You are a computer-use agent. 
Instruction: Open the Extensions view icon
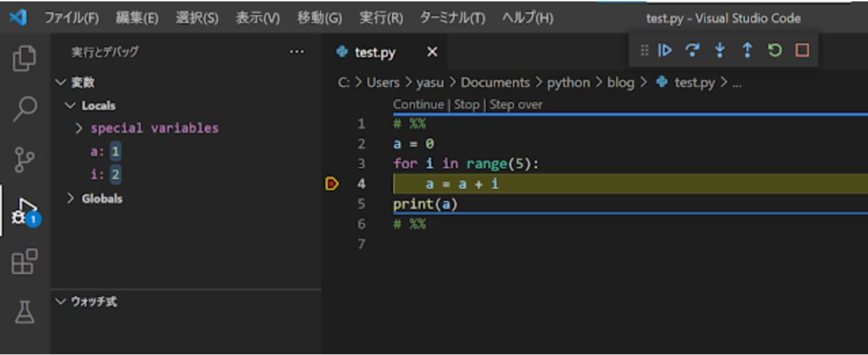[x=25, y=262]
